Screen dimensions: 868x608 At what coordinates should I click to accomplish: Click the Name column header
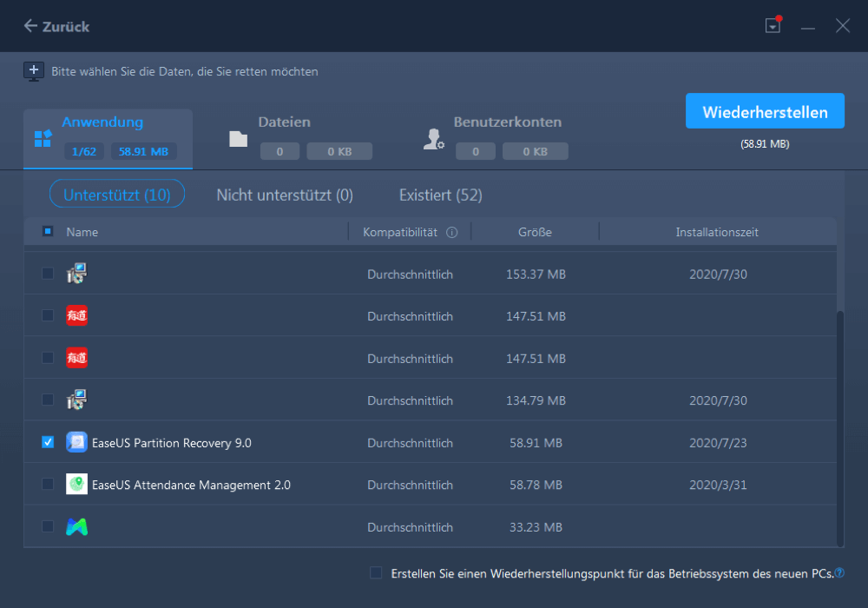82,233
